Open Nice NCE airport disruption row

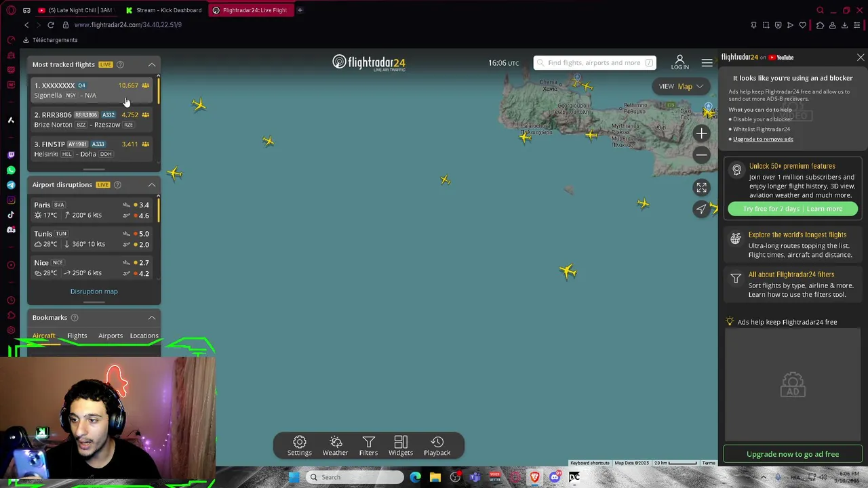(92, 268)
